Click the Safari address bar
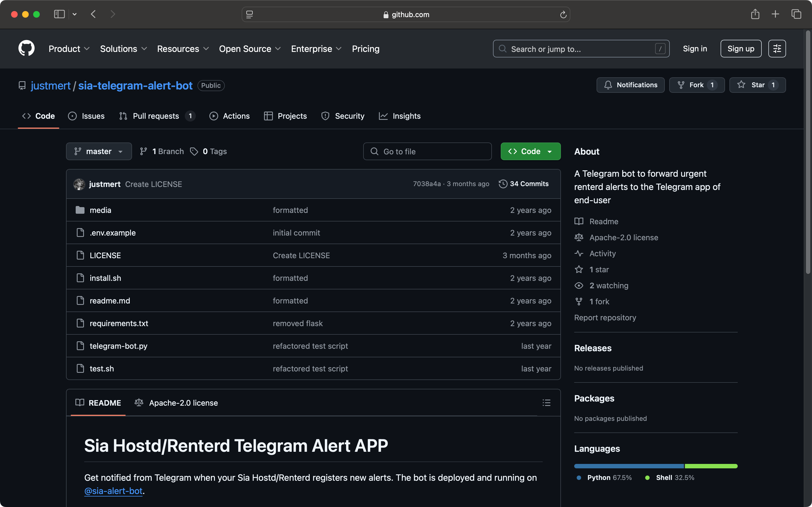 click(x=406, y=14)
